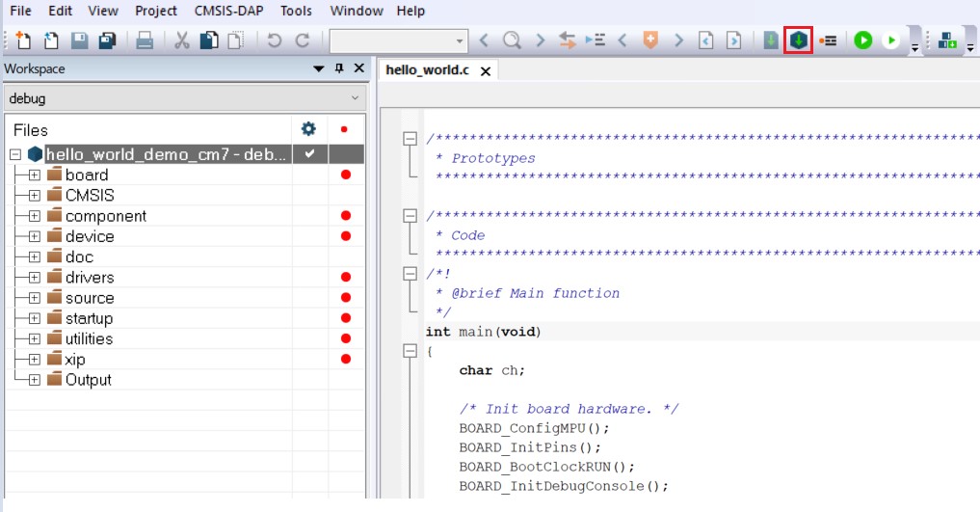
Task: Close the hello_world.c tab
Action: (x=486, y=71)
